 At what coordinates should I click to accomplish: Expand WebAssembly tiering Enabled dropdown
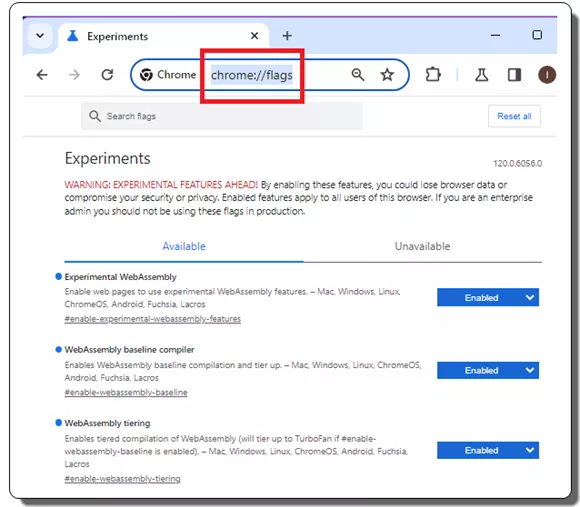488,450
